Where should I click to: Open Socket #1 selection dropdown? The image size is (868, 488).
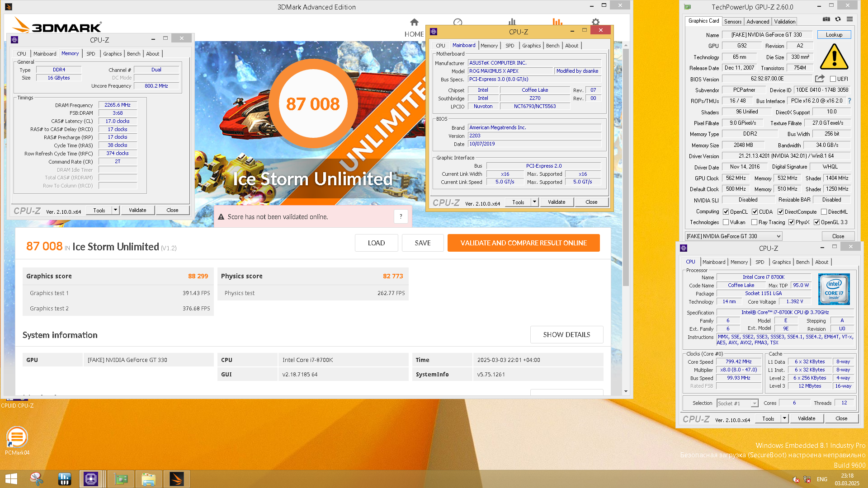tap(737, 403)
